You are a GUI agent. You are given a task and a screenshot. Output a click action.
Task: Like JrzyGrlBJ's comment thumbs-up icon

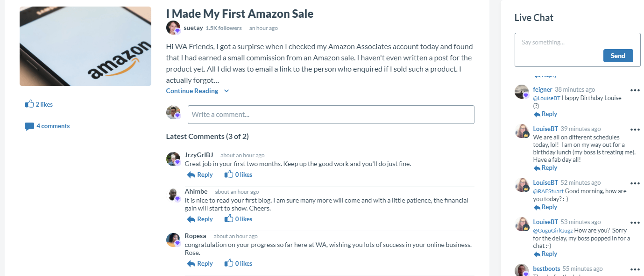[229, 174]
